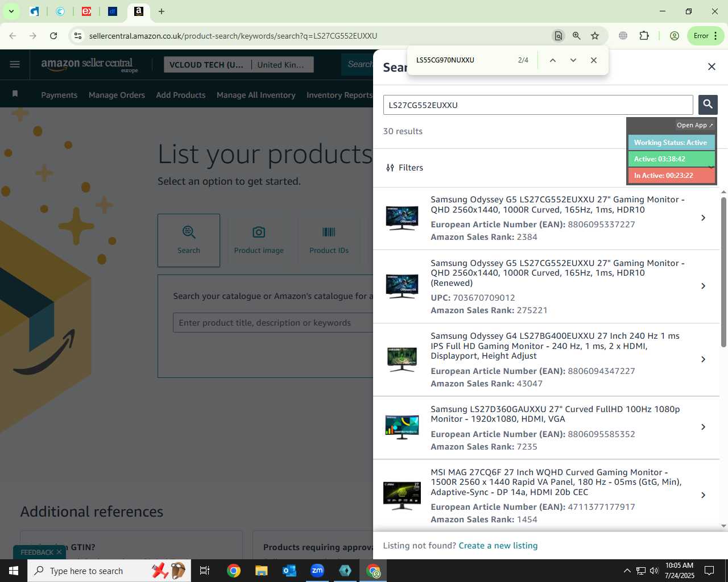This screenshot has width=728, height=582.
Task: Expand the Samsung LS27D360GAUXXU result
Action: [x=703, y=427]
